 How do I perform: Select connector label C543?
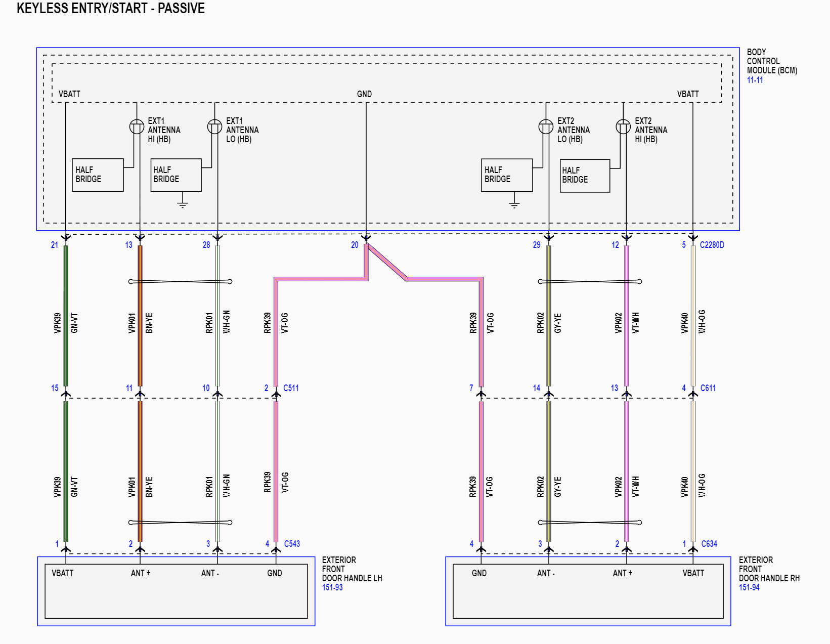[292, 544]
